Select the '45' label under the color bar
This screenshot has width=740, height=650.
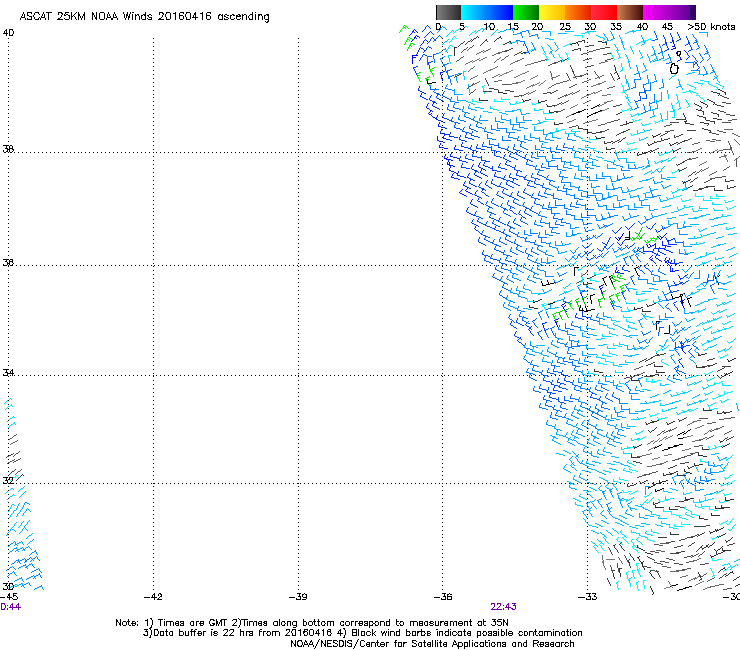coord(667,27)
